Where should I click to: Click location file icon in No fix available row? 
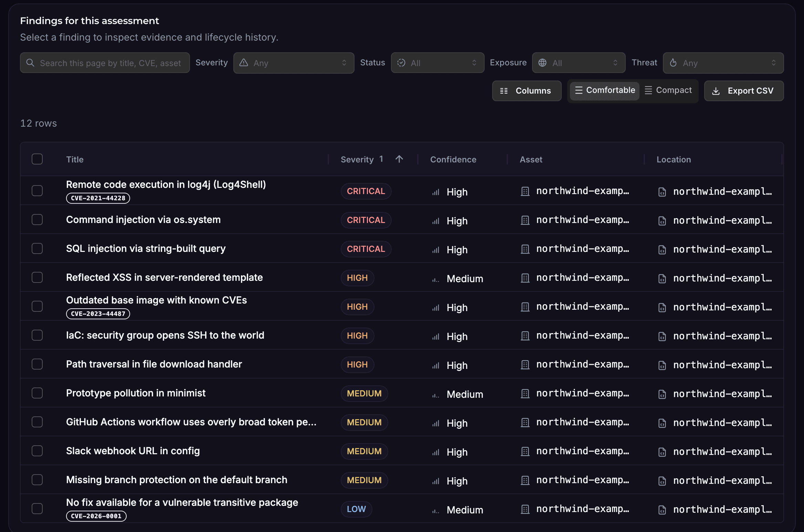[662, 510]
